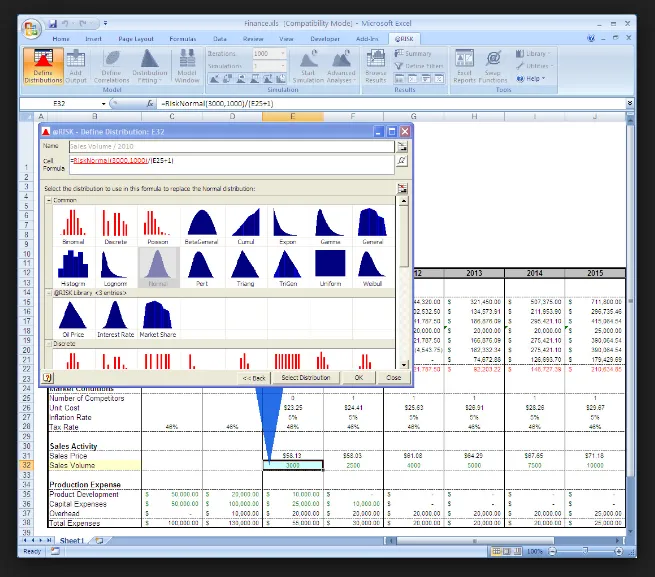655x577 pixels.
Task: Select the Discrete distribution in Common group
Action: point(116,226)
